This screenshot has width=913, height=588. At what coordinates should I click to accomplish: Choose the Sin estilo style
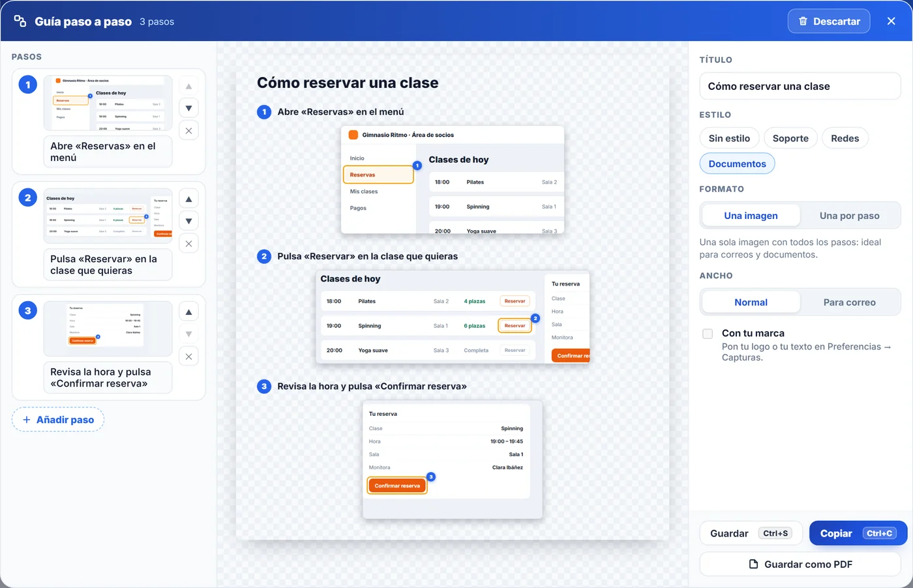point(729,138)
